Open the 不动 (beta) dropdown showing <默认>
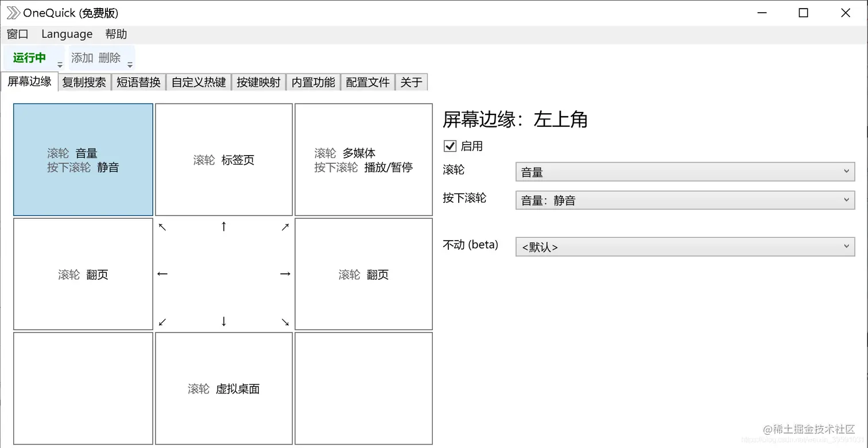868x448 pixels. [684, 246]
